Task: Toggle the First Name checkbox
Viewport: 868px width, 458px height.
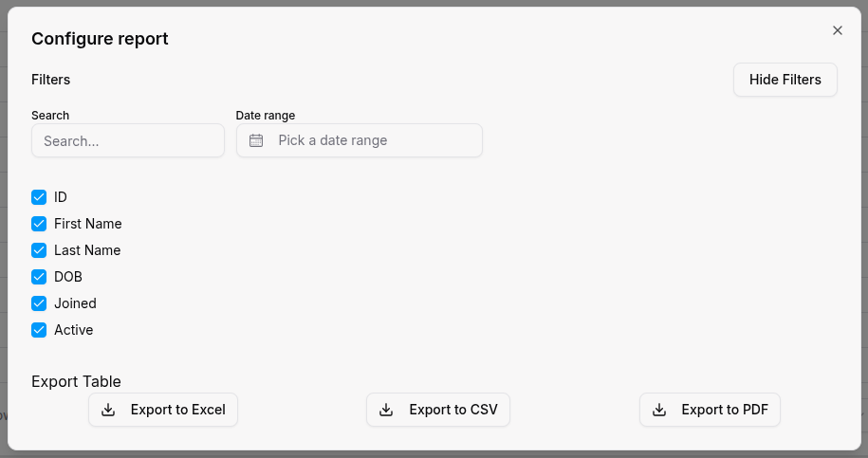Action: (x=39, y=224)
